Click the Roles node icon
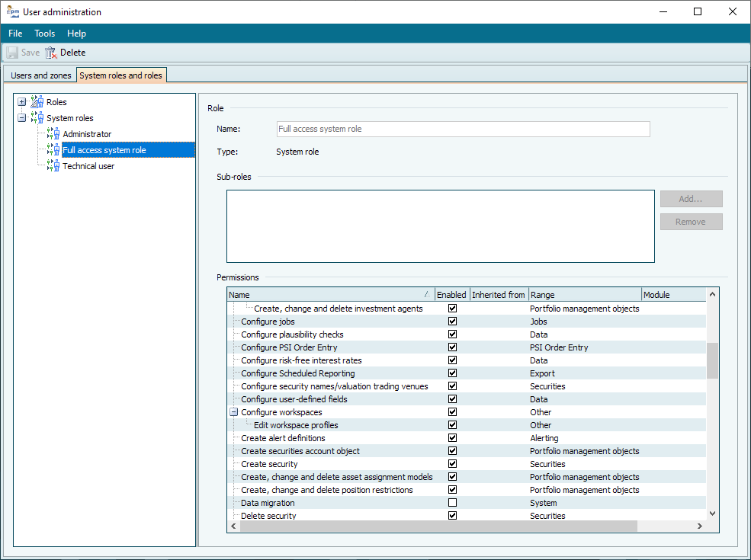 coord(37,102)
